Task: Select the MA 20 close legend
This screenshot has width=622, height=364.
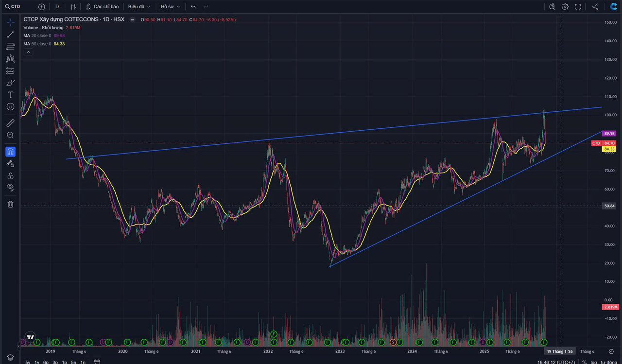Action: pyautogui.click(x=37, y=35)
